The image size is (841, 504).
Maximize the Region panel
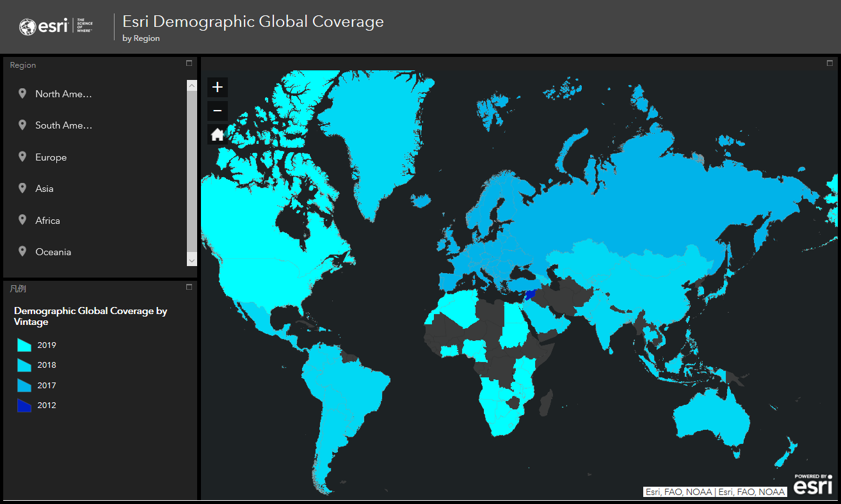point(189,63)
